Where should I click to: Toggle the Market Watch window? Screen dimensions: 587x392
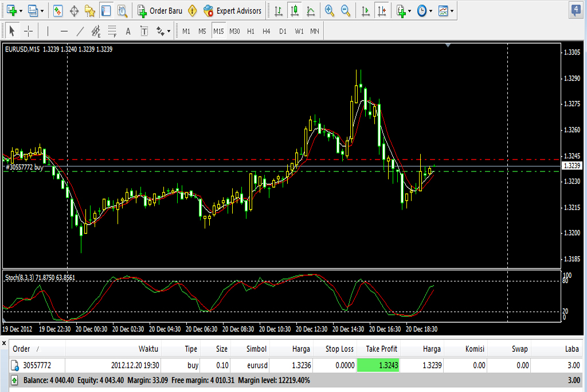tap(58, 11)
